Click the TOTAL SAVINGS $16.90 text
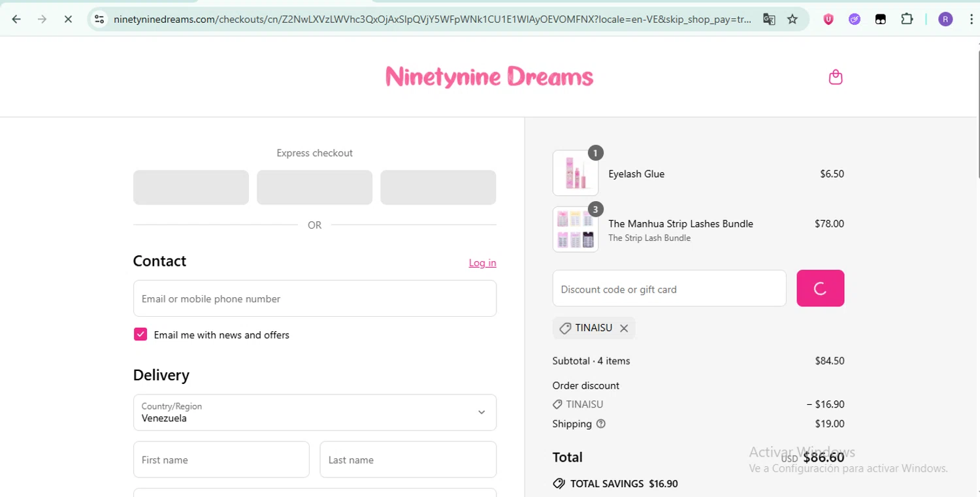The width and height of the screenshot is (980, 497). click(624, 484)
